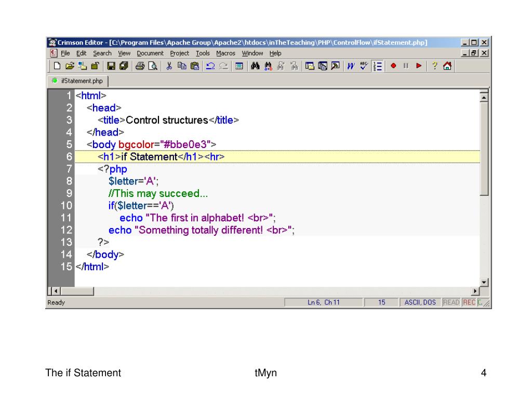Paste with the clipboard icon

(x=195, y=66)
